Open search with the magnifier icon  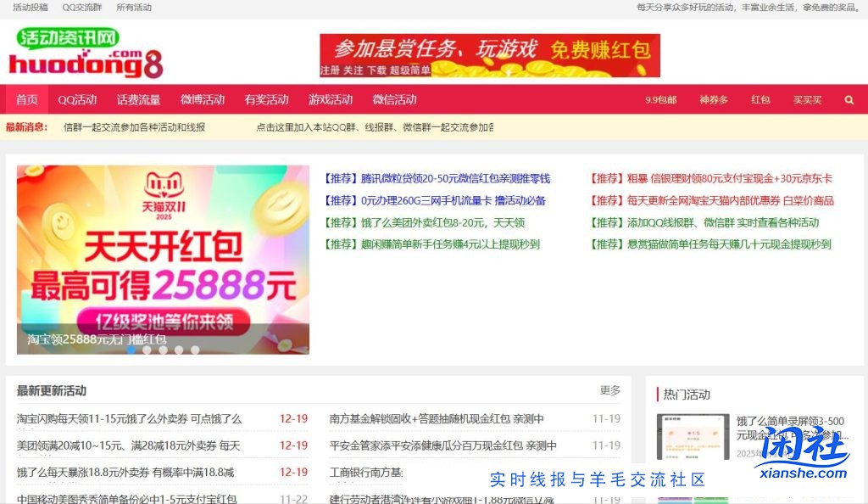click(x=849, y=99)
